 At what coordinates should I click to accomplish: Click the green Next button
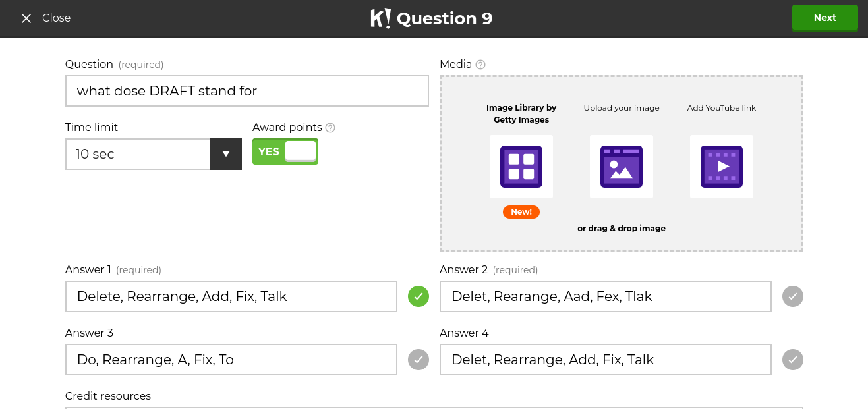[x=825, y=18]
